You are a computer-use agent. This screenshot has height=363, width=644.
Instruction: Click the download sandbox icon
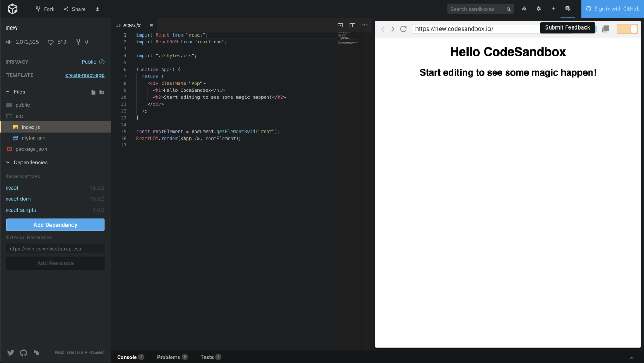[x=97, y=9]
